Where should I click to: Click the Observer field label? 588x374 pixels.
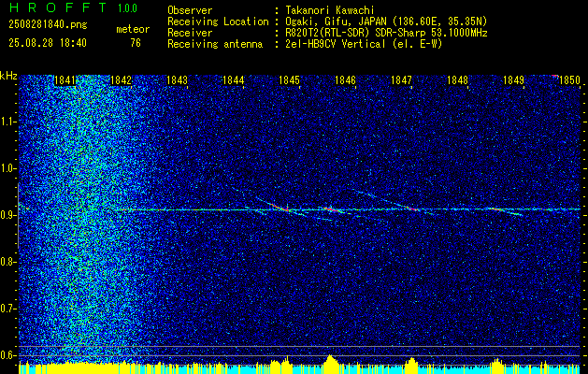coord(190,10)
